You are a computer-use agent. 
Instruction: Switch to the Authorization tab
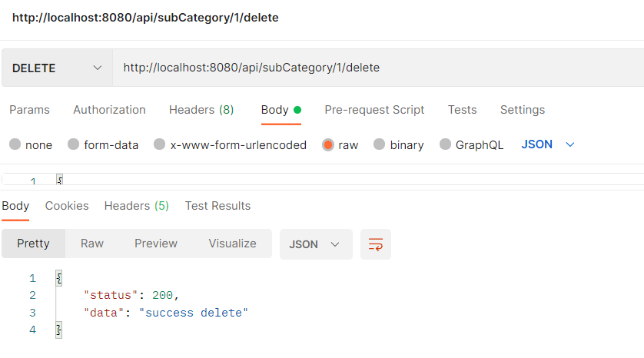pos(109,110)
